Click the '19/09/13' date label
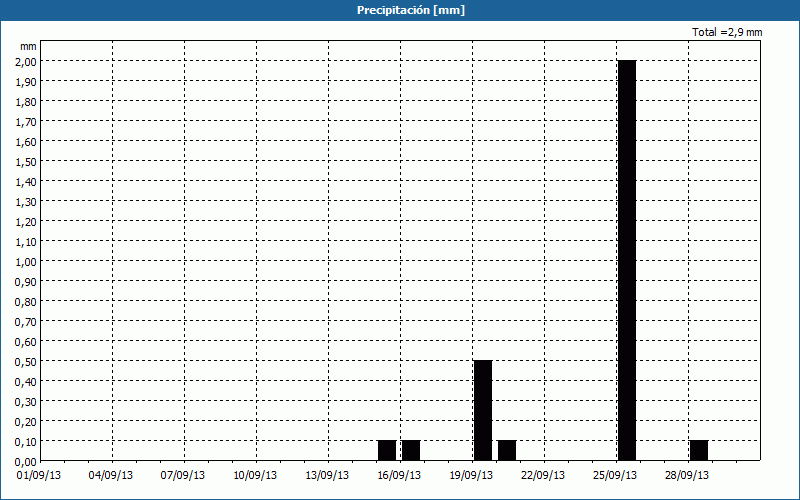Viewport: 800px width, 500px height. point(470,475)
